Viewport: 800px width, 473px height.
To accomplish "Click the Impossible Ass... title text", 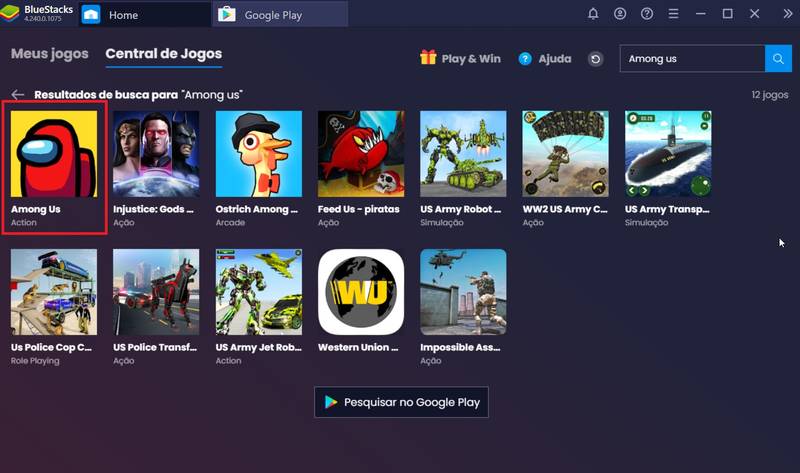I will tap(460, 347).
